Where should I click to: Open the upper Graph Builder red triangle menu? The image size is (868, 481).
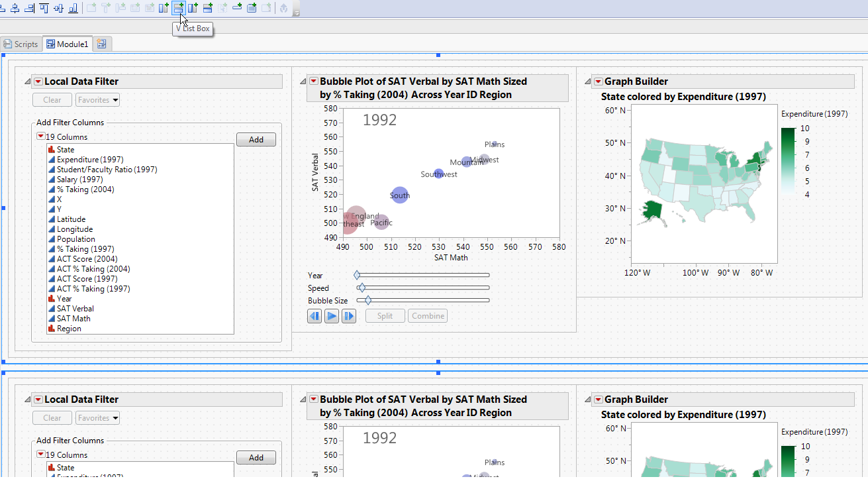(x=598, y=81)
